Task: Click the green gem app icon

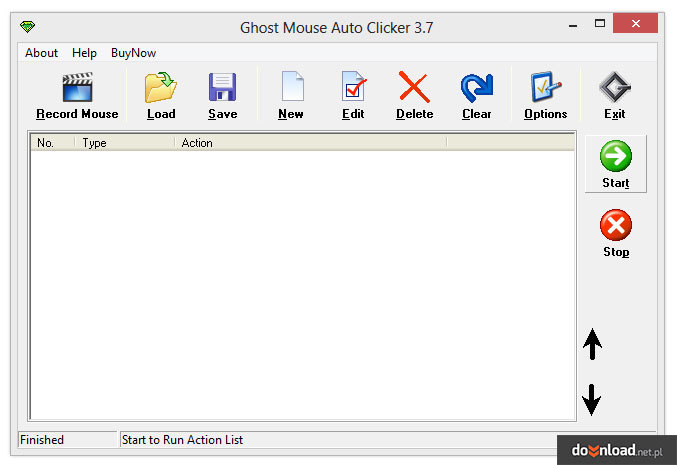Action: (27, 27)
